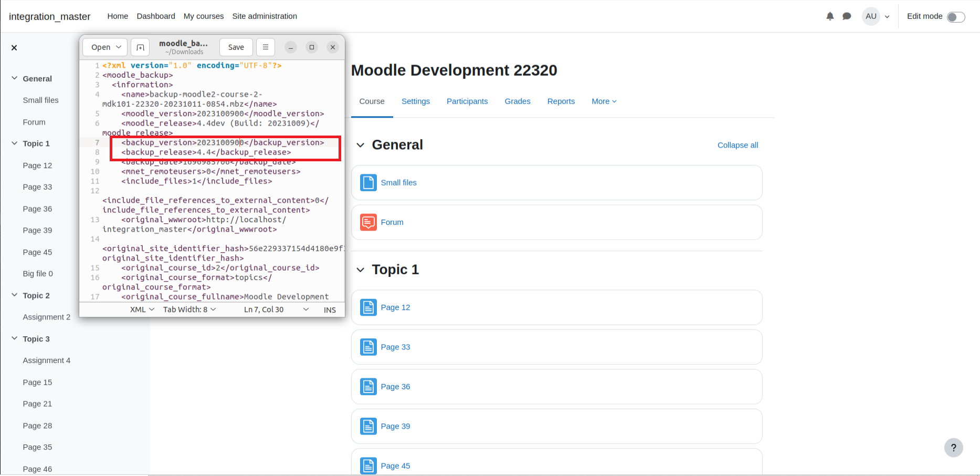Save the file in text editor

click(x=236, y=47)
